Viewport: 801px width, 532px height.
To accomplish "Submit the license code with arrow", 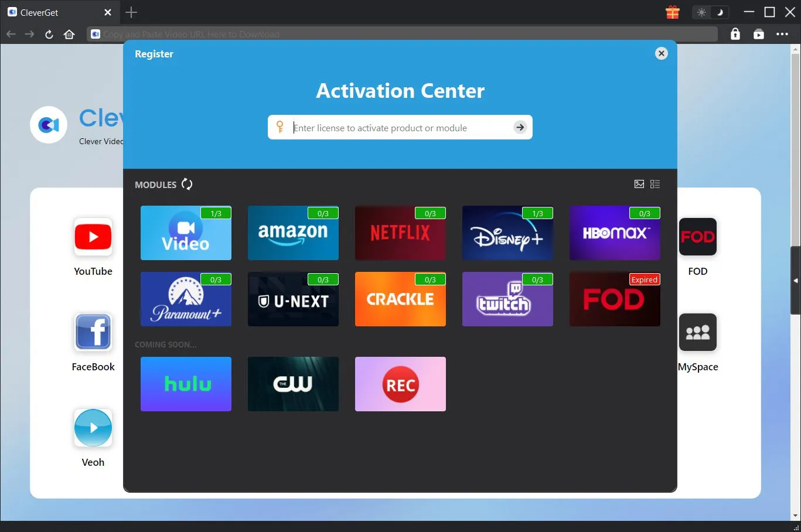I will (x=520, y=127).
